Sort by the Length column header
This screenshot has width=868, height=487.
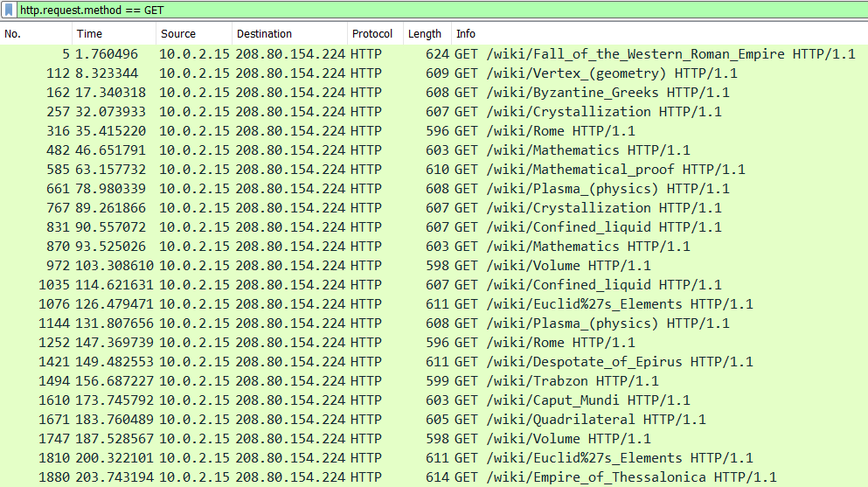coord(427,34)
